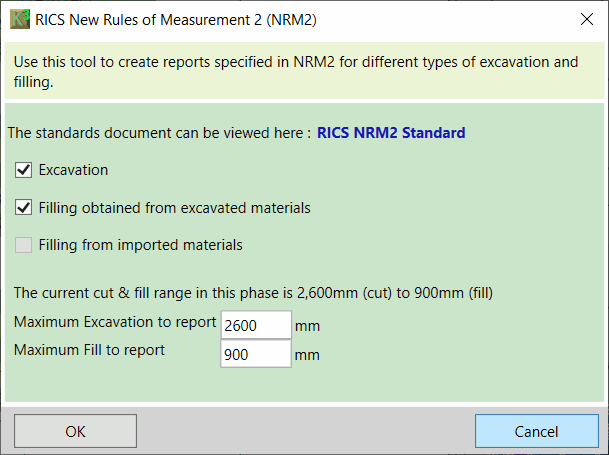Uncheck the Excavation checkbox
This screenshot has width=609, height=455.
click(24, 170)
